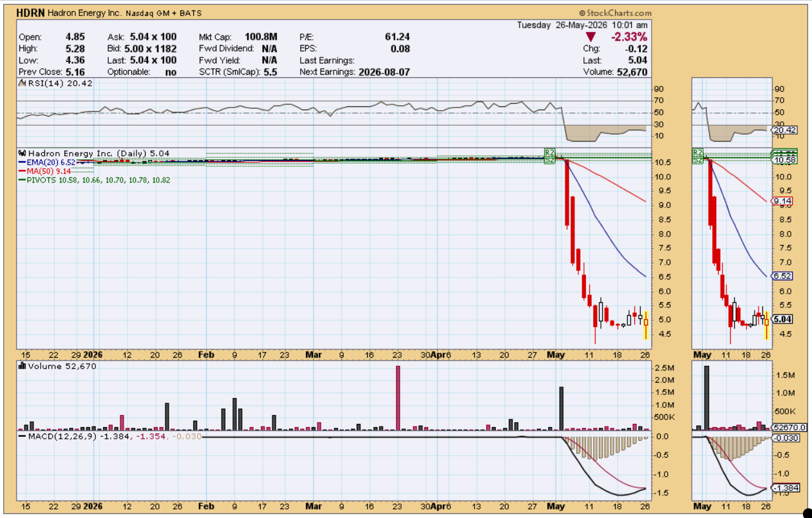The image size is (812, 518).
Task: Click the Bid quote 5.00 x 1182
Action: (149, 49)
